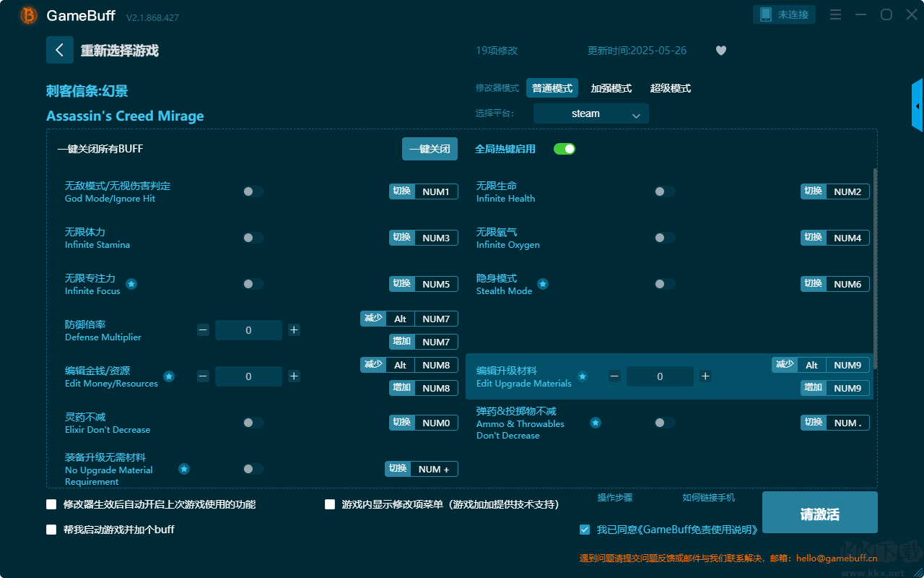Screen dimensions: 924x578
Task: Click the star badge beside Edit Upgrade Materials
Action: click(583, 376)
